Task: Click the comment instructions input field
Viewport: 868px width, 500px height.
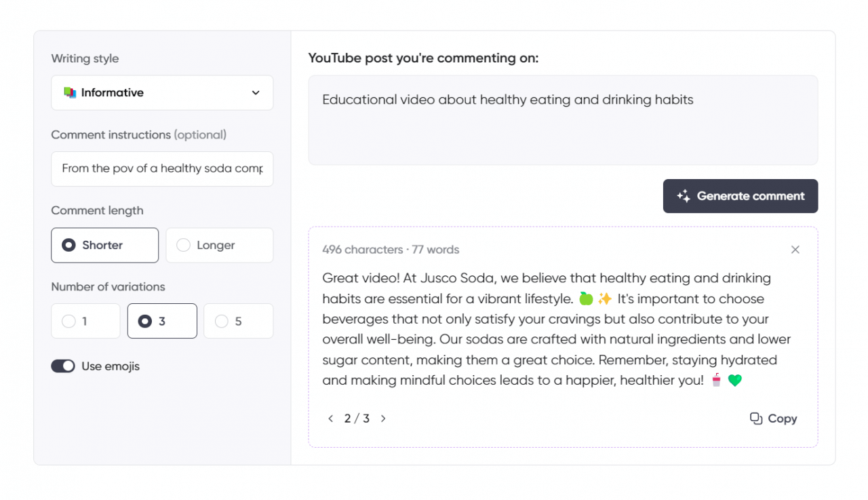Action: pyautogui.click(x=162, y=169)
